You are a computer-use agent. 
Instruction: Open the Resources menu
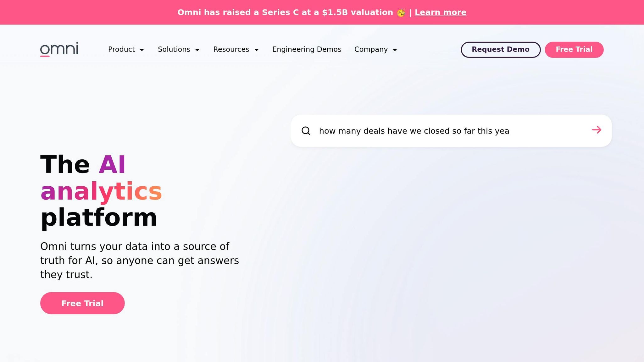pyautogui.click(x=231, y=49)
